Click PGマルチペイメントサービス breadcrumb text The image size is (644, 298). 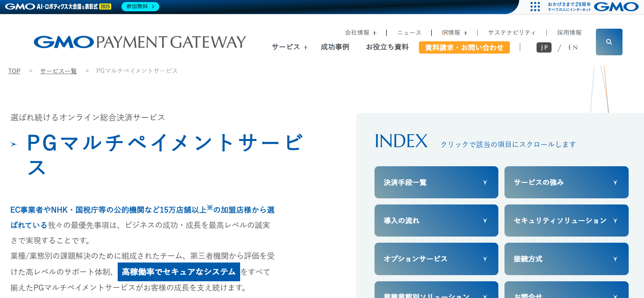137,71
